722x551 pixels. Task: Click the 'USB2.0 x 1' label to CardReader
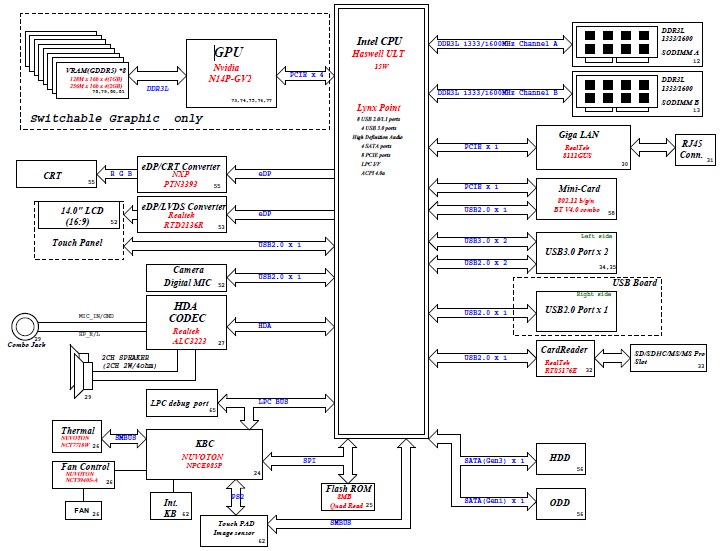pos(486,358)
